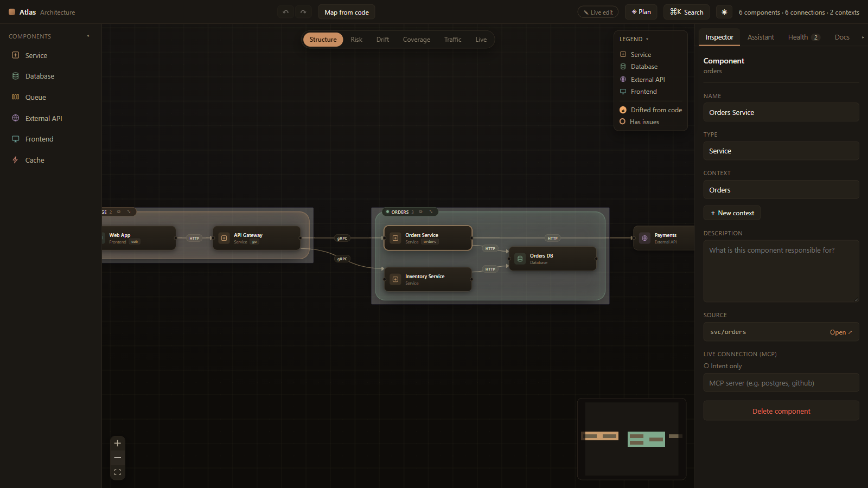Add a Cache component from the palette
Viewport: 868px width, 488px height.
(51, 160)
